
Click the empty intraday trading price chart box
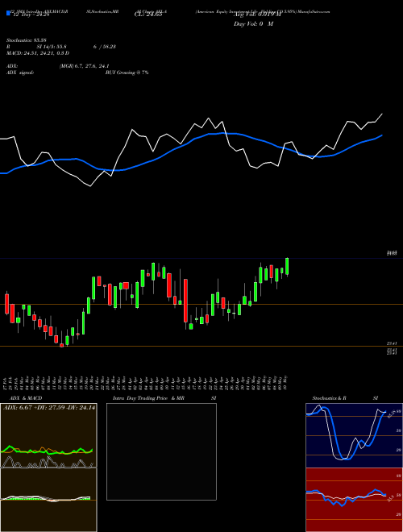[x=161, y=451]
